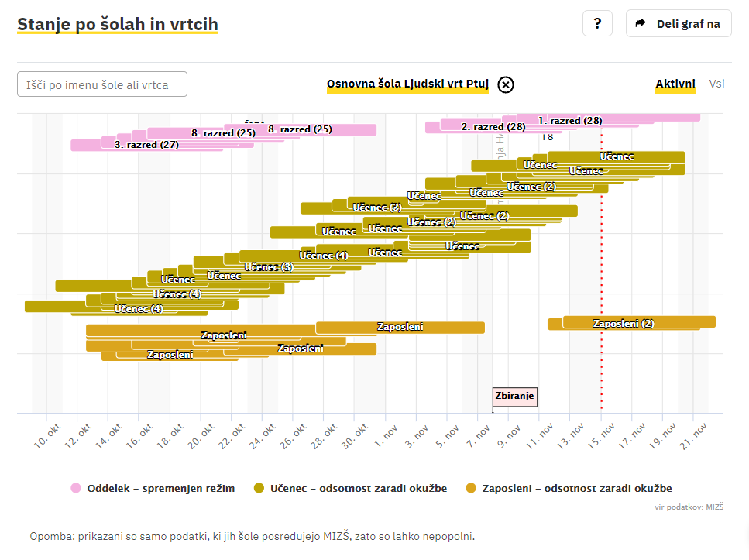Click the Osnovna šola Ljudski vrt Ptuj label

(407, 84)
